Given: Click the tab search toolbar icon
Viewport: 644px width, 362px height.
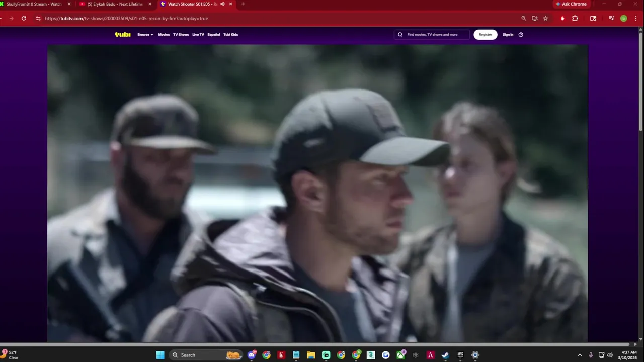Looking at the screenshot, I should coord(593,18).
